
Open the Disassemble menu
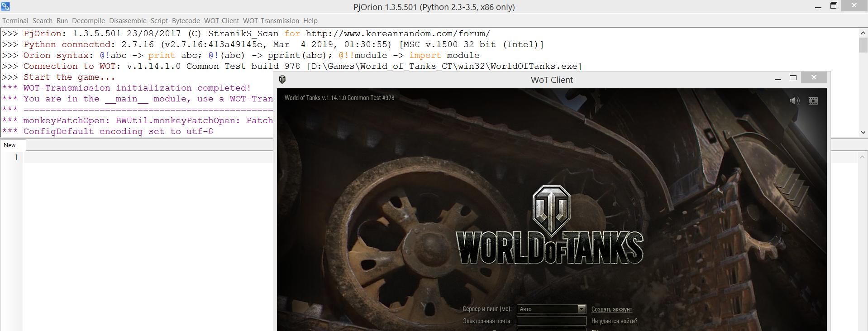[128, 21]
